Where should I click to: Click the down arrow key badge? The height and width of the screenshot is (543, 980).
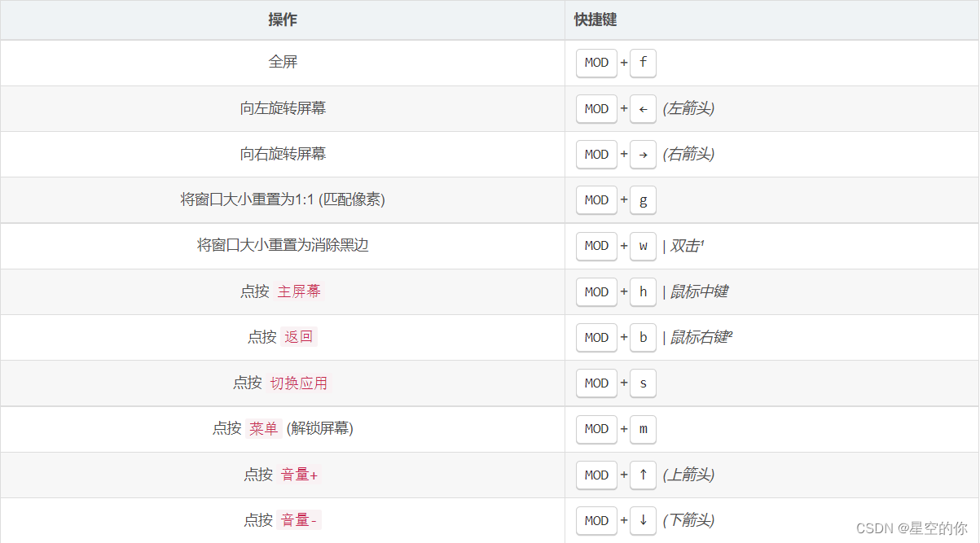(643, 520)
